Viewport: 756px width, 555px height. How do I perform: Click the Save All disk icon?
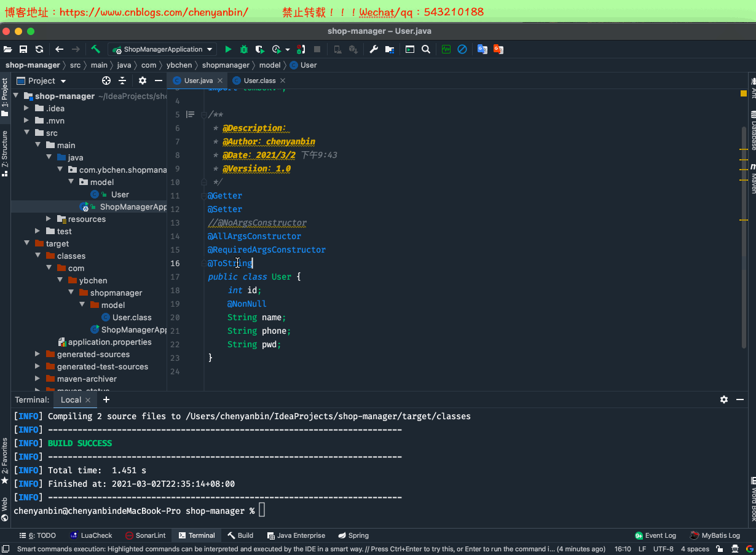(x=23, y=49)
